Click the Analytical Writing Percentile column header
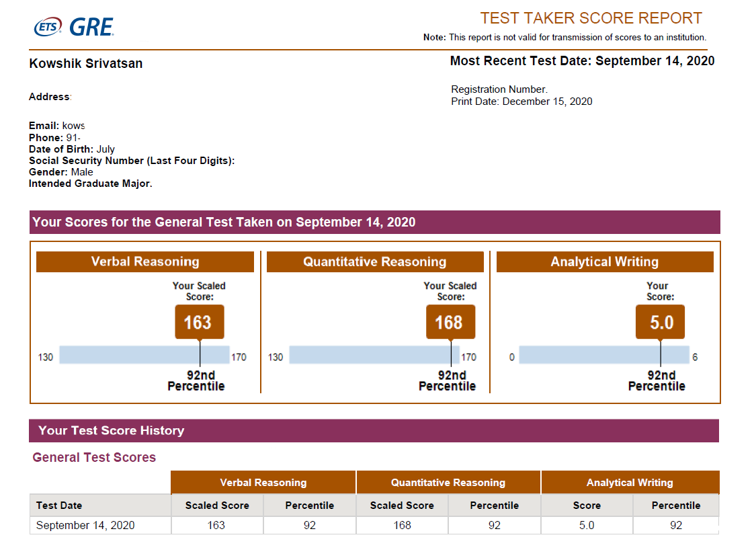The height and width of the screenshot is (560, 754). pyautogui.click(x=676, y=506)
